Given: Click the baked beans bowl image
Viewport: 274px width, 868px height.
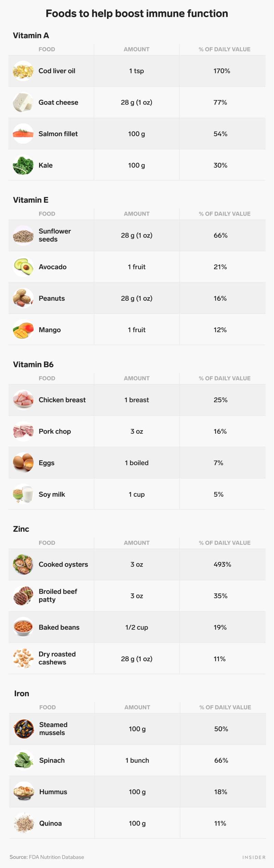Looking at the screenshot, I should point(23,627).
